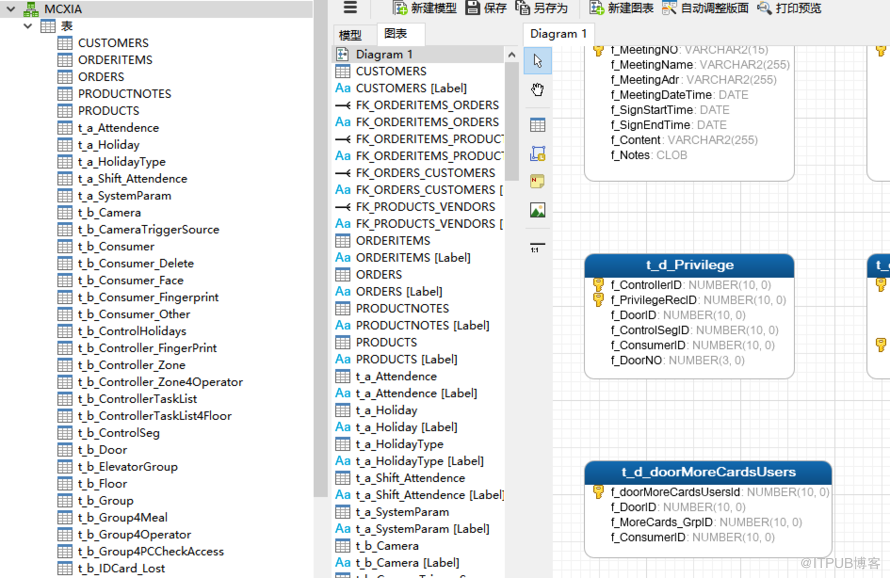This screenshot has height=578, width=890.
Task: Collapse the 表 tables node
Action: [x=25, y=26]
